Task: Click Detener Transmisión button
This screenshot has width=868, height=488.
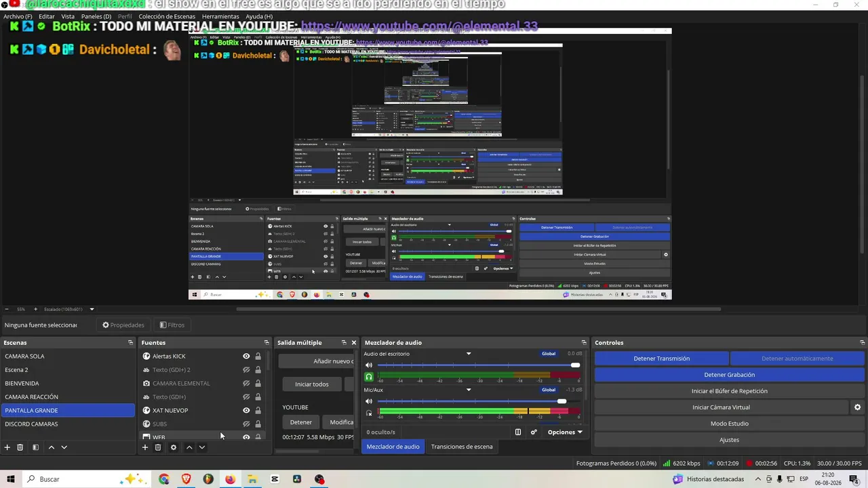Action: pos(662,359)
